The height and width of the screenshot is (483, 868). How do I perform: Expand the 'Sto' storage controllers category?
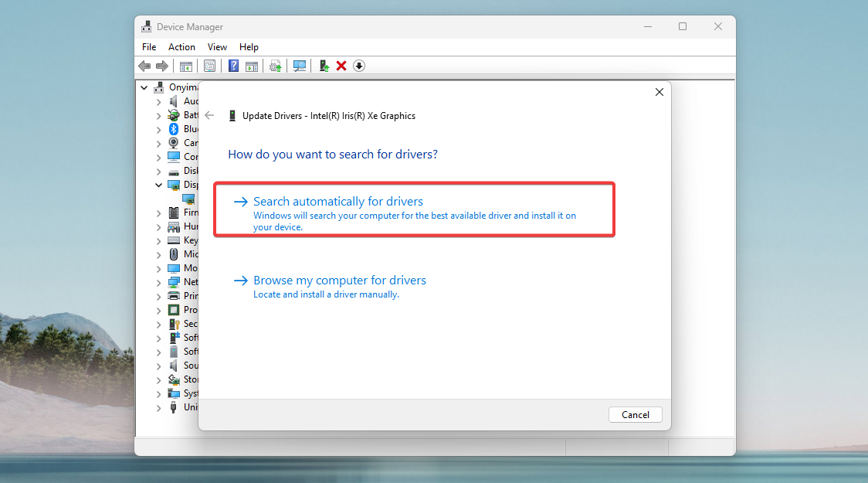click(x=158, y=380)
